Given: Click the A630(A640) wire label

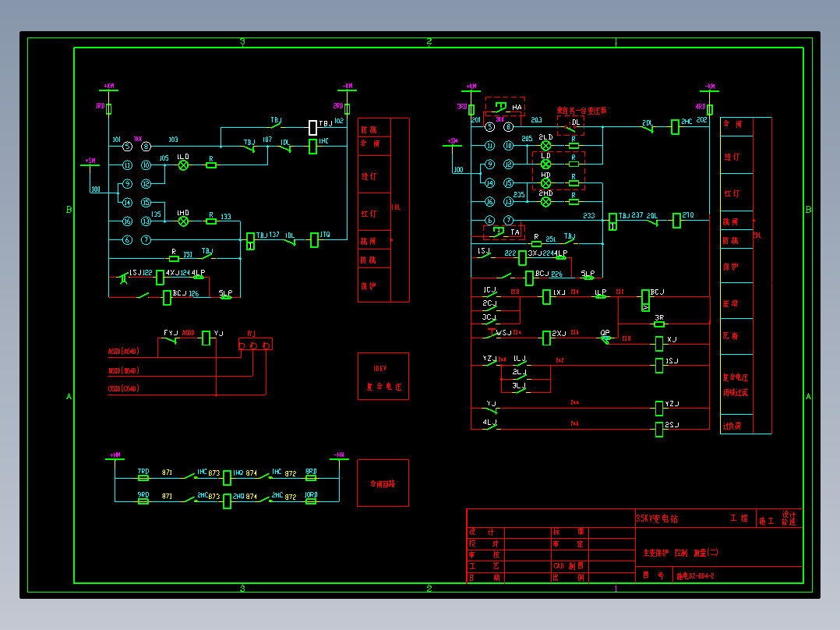Looking at the screenshot, I should (124, 352).
